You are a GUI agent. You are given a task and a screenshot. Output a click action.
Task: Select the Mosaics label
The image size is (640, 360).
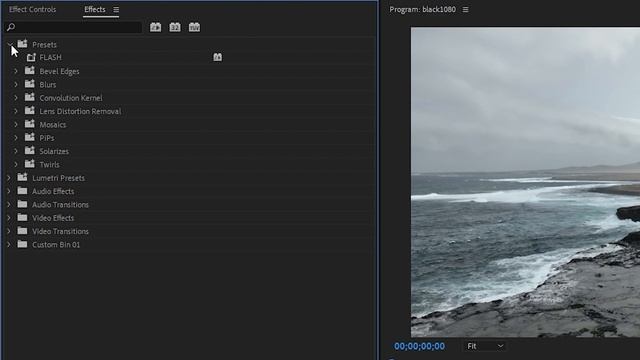(x=53, y=125)
